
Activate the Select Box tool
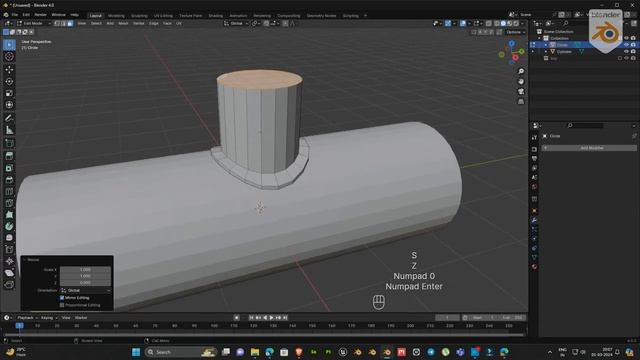[9, 45]
